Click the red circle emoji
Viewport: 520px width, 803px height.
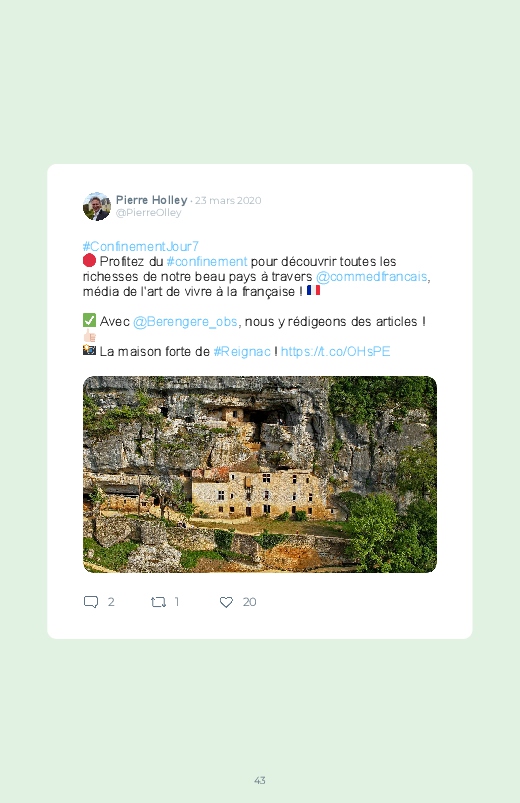pos(89,261)
